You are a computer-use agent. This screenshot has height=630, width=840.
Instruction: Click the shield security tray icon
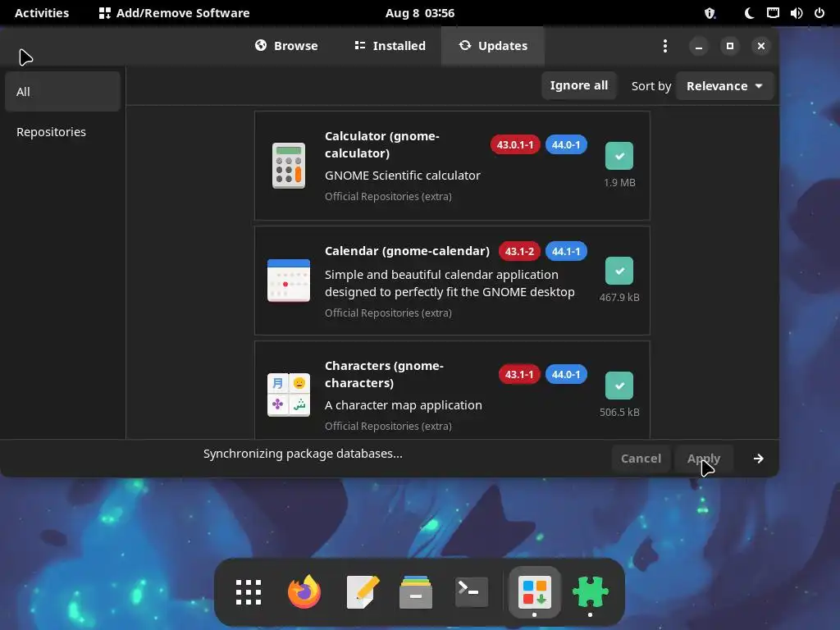pyautogui.click(x=710, y=13)
